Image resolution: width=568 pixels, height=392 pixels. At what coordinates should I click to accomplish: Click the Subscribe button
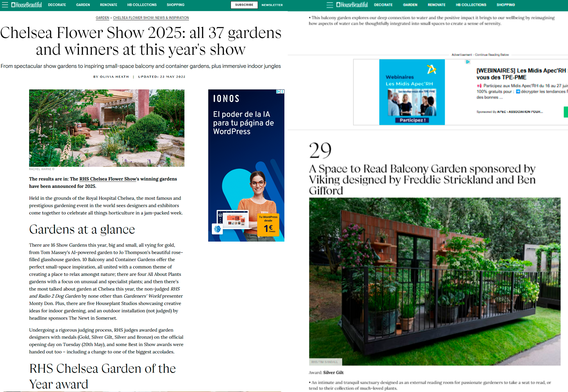pos(244,5)
